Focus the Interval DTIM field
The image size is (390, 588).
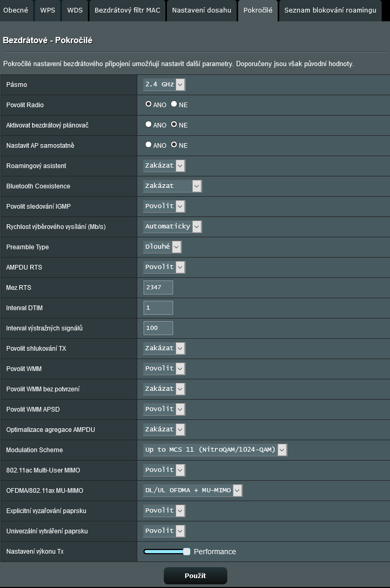tap(158, 308)
